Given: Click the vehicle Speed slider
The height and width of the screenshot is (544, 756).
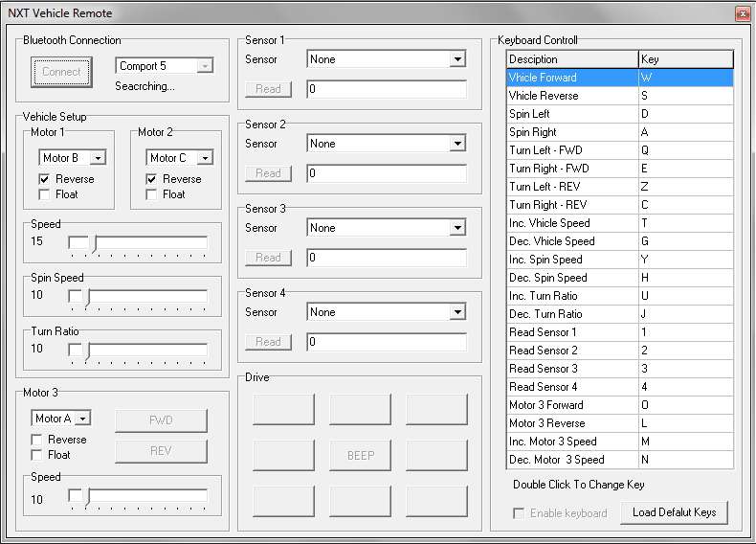Looking at the screenshot, I should [x=138, y=244].
